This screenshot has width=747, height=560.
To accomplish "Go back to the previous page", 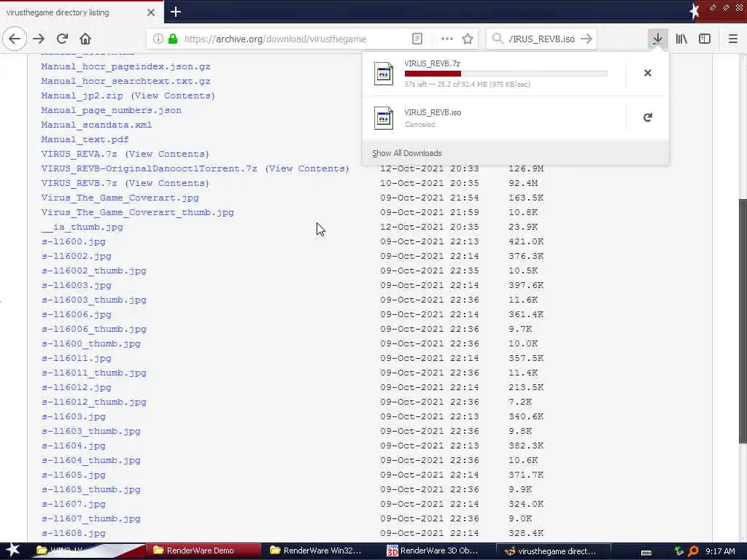I will 15,39.
